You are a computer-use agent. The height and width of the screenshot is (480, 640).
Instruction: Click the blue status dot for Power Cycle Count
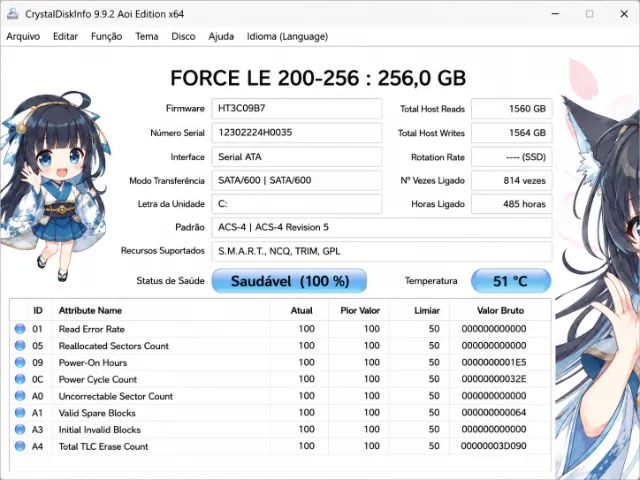(20, 379)
